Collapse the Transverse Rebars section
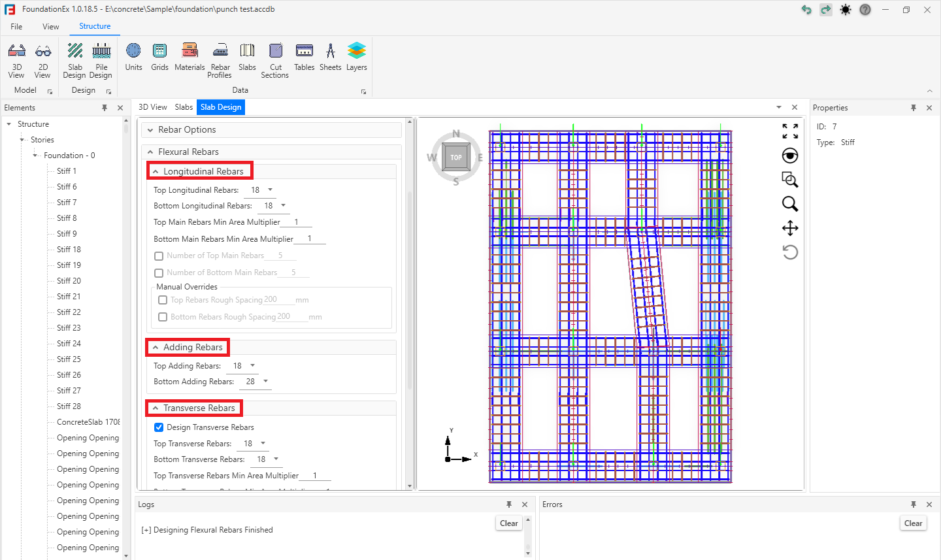 click(156, 408)
